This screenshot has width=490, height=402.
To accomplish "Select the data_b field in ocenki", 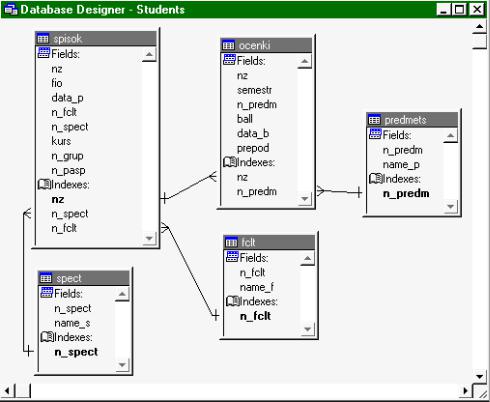I will [x=253, y=134].
